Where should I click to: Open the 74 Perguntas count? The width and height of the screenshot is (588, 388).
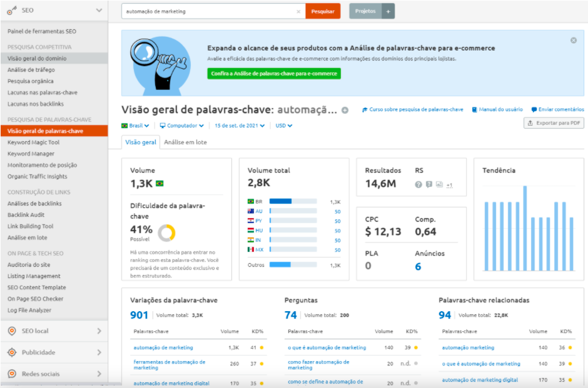click(x=291, y=316)
